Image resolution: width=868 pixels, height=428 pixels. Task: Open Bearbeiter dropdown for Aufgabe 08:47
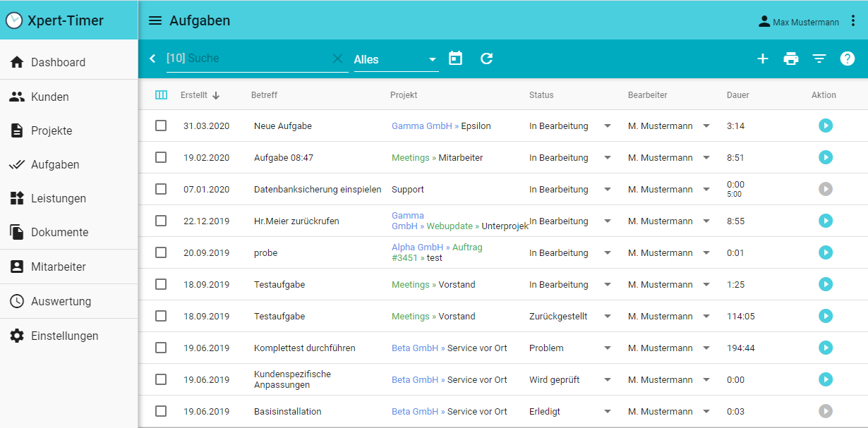[706, 158]
